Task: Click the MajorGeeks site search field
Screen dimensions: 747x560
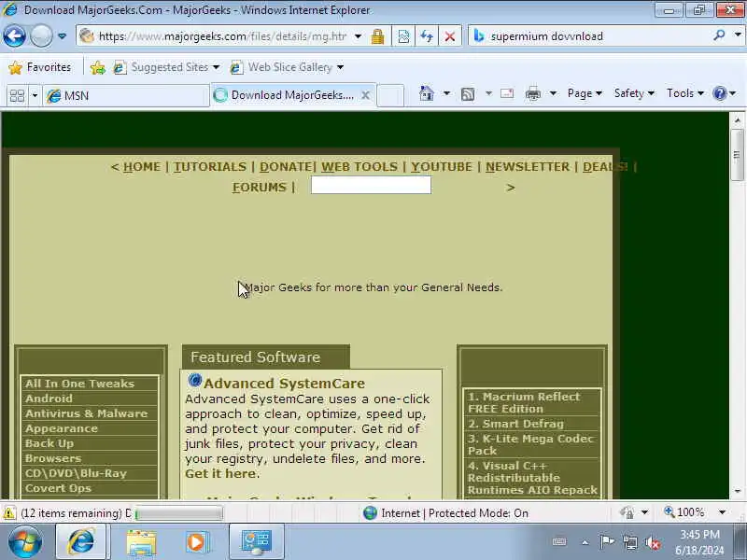Action: pos(371,185)
